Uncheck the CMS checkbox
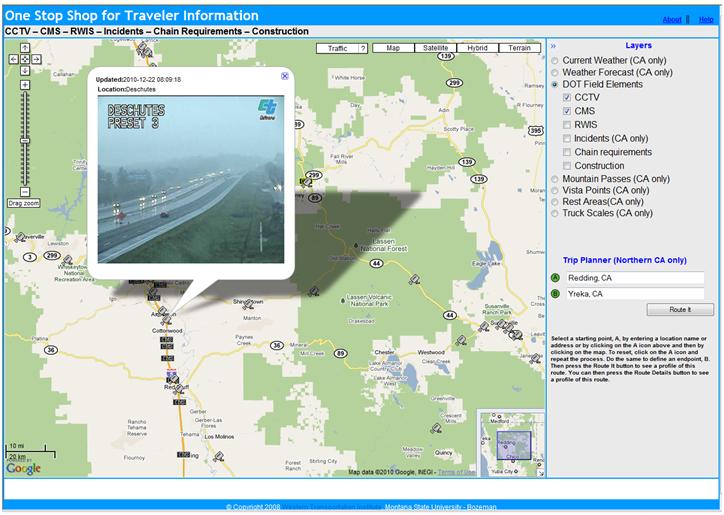The width and height of the screenshot is (724, 515). (x=567, y=111)
